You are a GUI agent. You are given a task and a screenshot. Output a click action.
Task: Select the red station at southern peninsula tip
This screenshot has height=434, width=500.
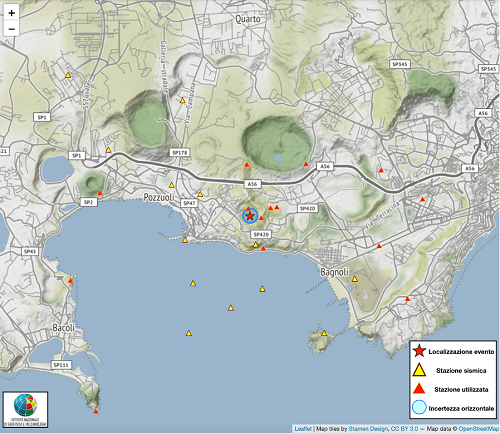(96, 411)
